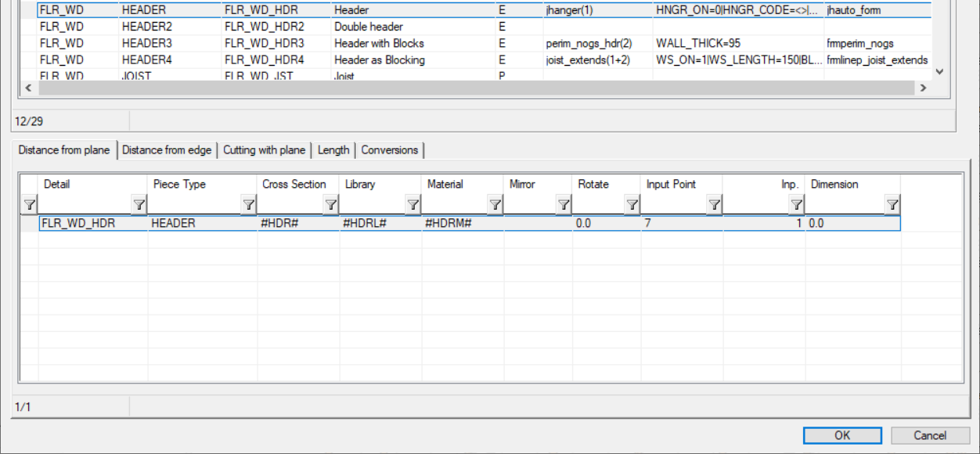
Task: Click the Mirror column filter icon
Action: tap(563, 205)
